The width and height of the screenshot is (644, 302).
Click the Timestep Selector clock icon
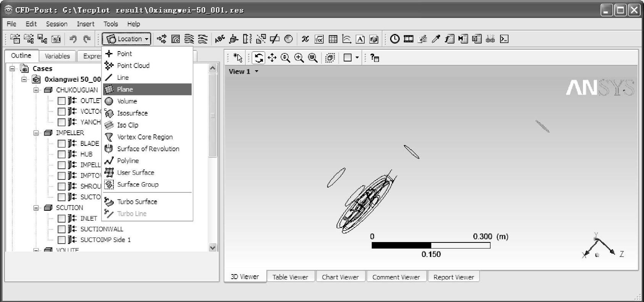[x=395, y=39]
